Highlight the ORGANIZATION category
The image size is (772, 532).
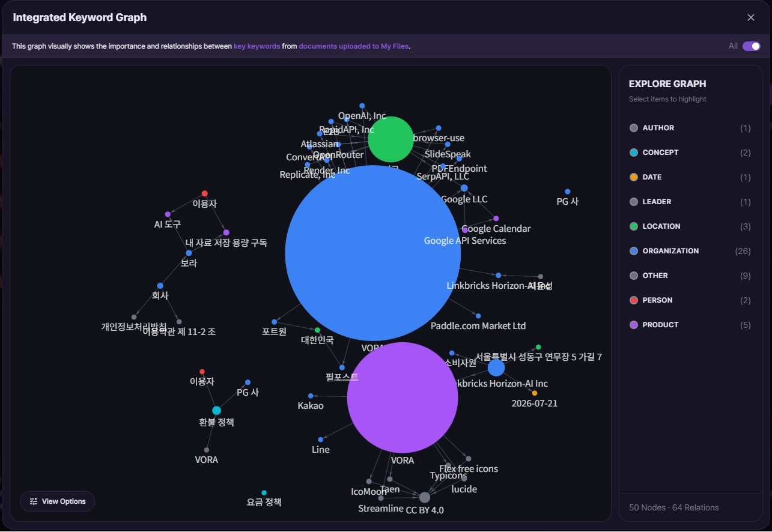click(690, 251)
